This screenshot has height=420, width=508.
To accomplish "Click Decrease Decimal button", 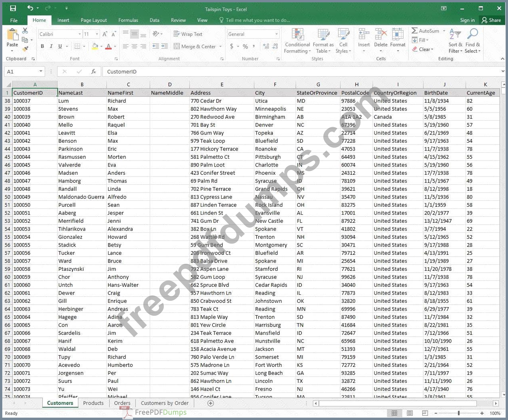I will (x=275, y=46).
